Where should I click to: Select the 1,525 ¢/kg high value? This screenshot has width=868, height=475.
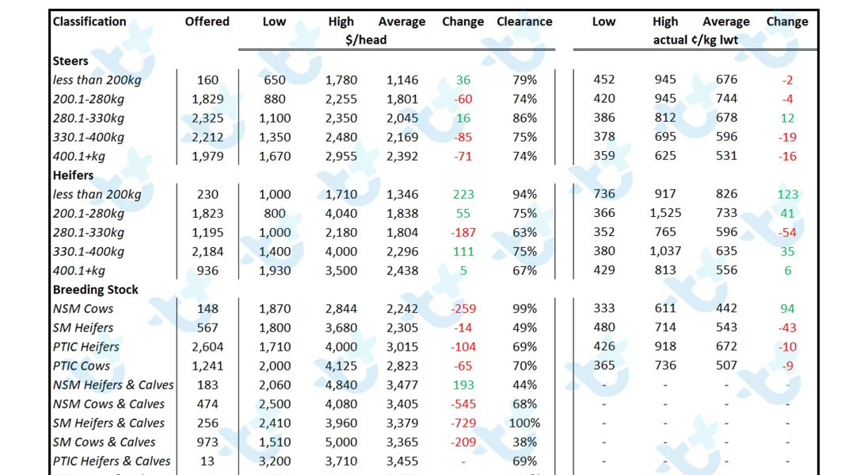tap(665, 213)
